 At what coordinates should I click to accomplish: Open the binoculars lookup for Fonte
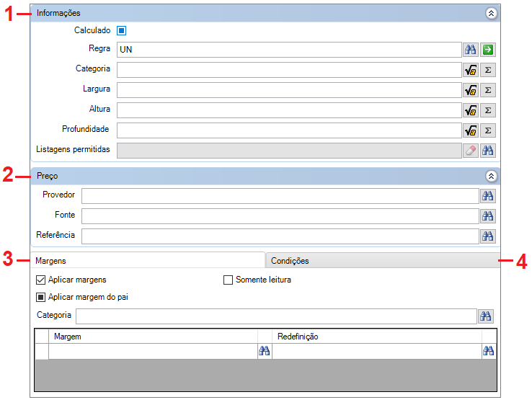pyautogui.click(x=488, y=216)
